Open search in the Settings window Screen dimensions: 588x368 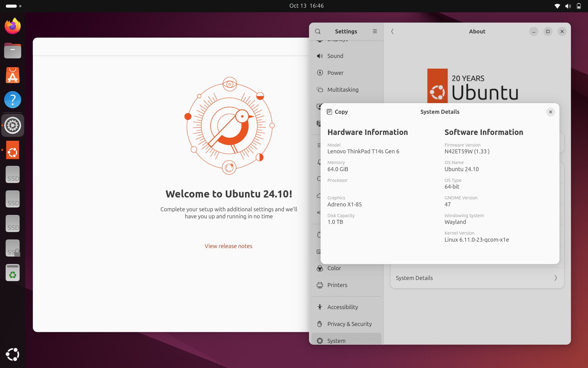(318, 31)
